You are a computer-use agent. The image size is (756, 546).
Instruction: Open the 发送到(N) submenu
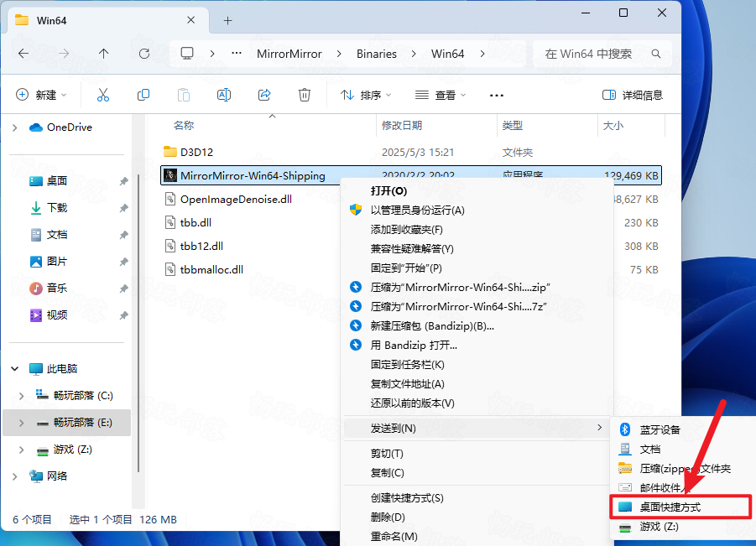tap(477, 428)
